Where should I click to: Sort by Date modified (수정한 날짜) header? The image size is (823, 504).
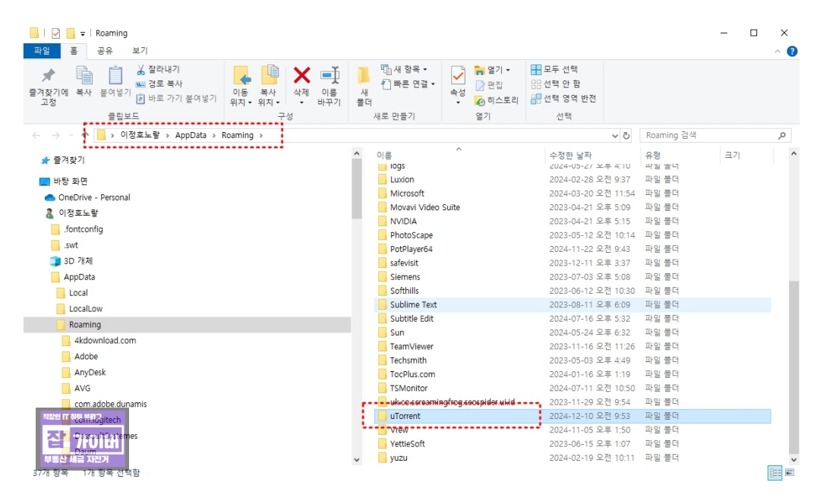[570, 156]
